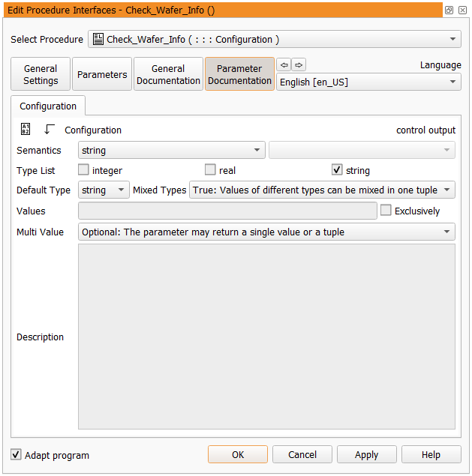Toggle the Exclusively checkbox
The height and width of the screenshot is (476, 472).
386,211
